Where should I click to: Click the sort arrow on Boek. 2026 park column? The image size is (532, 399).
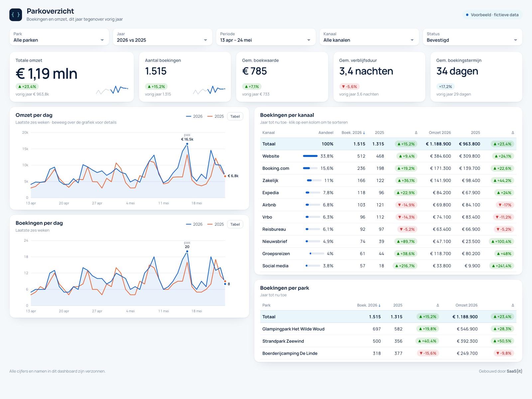[379, 305]
